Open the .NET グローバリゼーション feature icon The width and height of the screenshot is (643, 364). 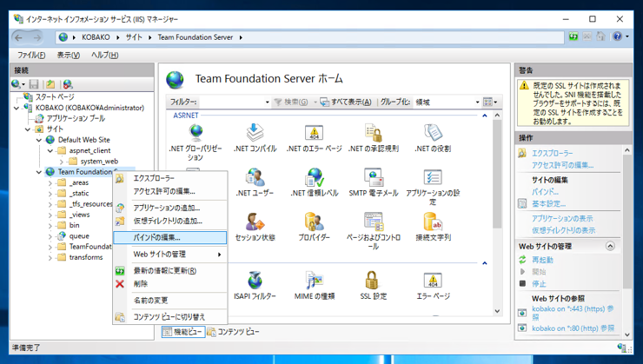196,142
